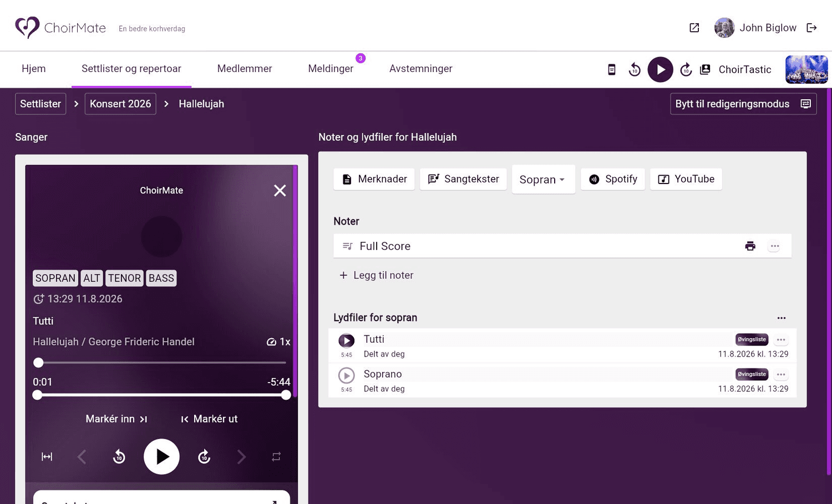Change playback speed 1x control
832x504 pixels.
click(278, 342)
